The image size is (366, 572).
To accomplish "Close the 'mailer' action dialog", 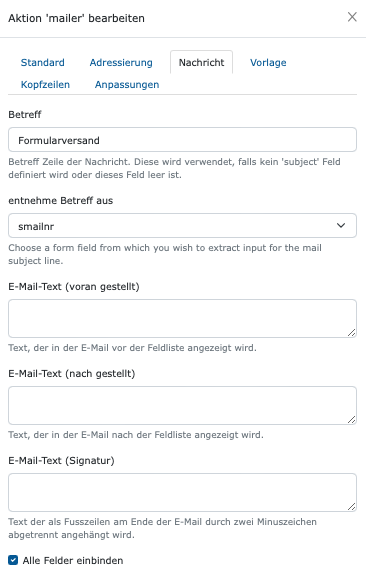I will pyautogui.click(x=352, y=17).
